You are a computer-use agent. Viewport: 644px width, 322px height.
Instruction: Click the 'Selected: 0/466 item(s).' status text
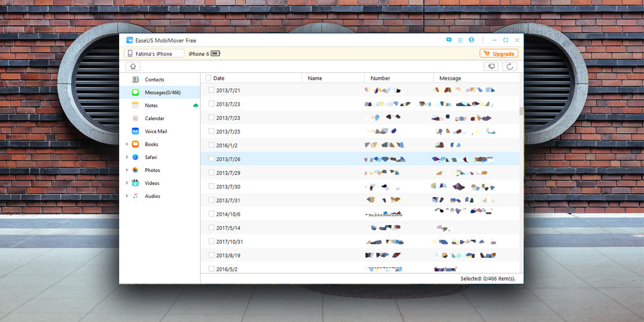pos(488,279)
